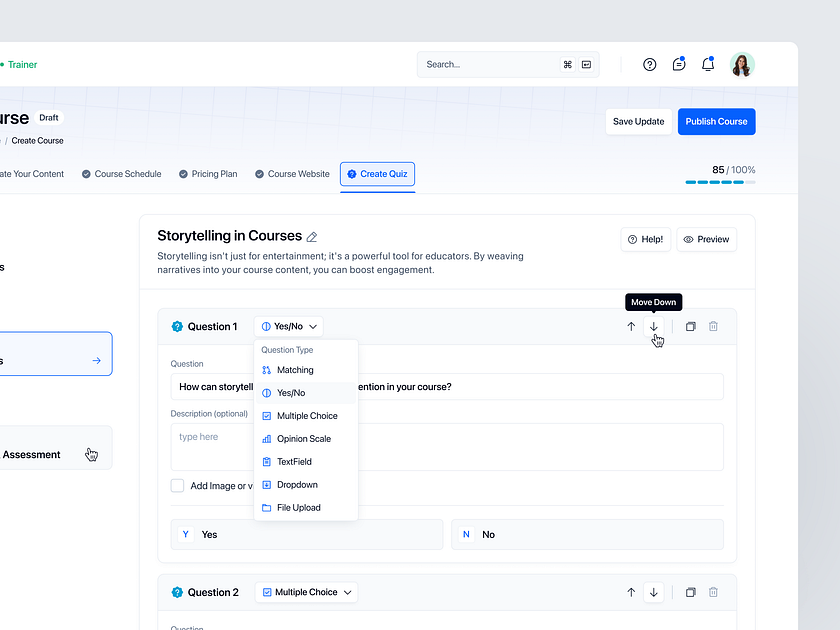Click the Description type here textarea

pyautogui.click(x=447, y=447)
